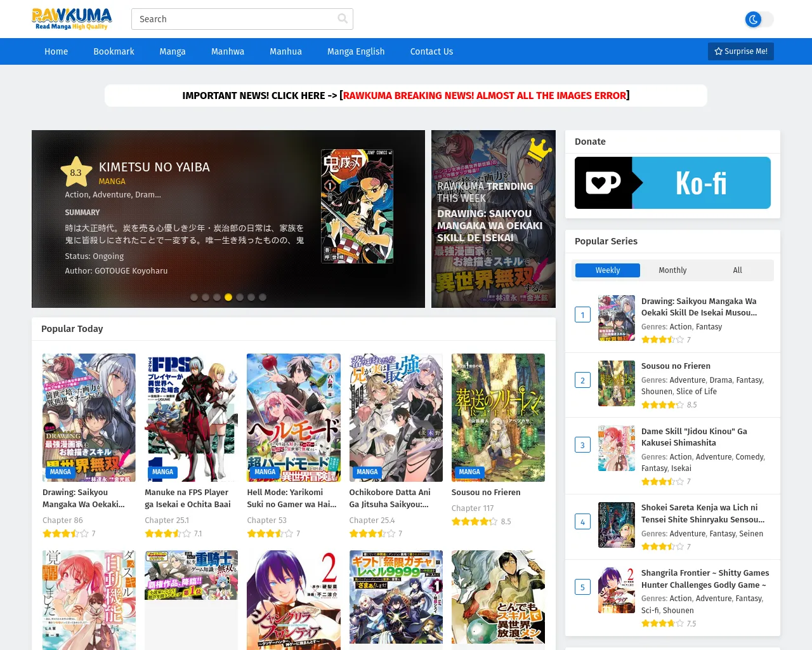Select the first slider pagination dot
Screen dimensions: 812x650
coord(194,297)
